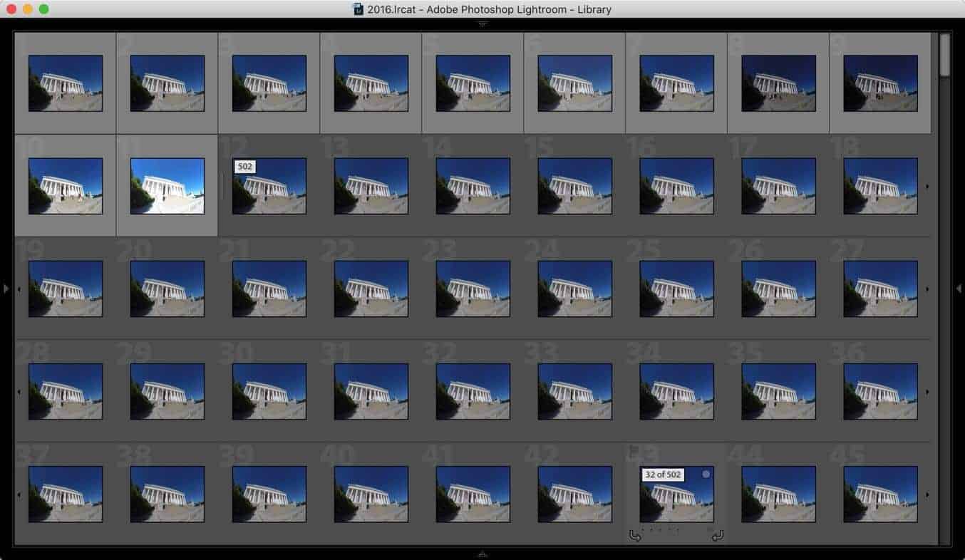Show the top Module Picker panel
Image resolution: width=965 pixels, height=560 pixels.
click(482, 24)
